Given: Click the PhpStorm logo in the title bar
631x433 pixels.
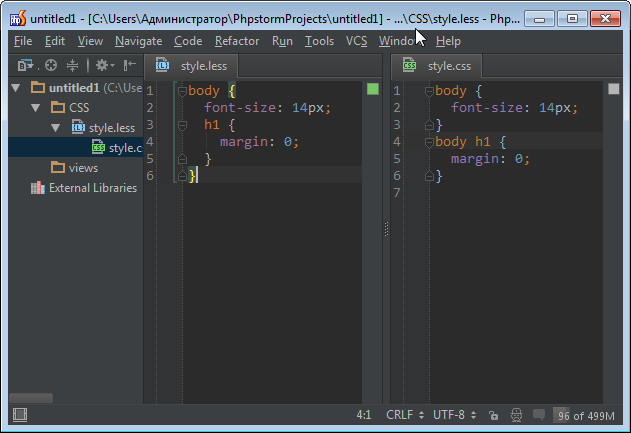Looking at the screenshot, I should [x=18, y=19].
